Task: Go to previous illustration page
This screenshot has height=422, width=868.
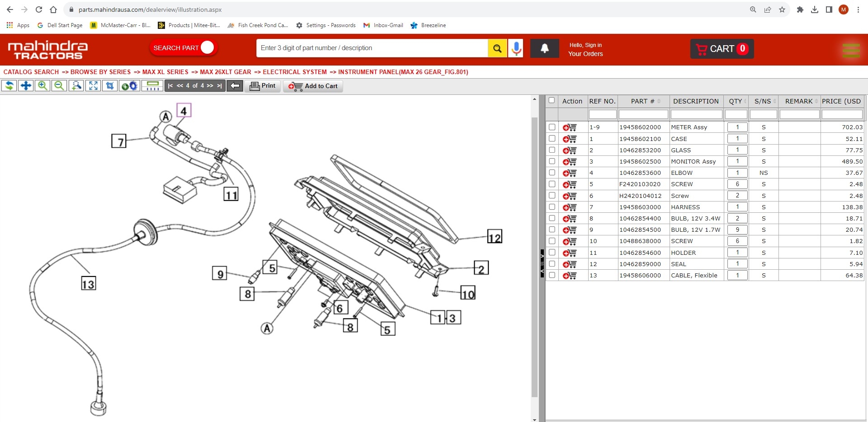Action: click(x=180, y=86)
